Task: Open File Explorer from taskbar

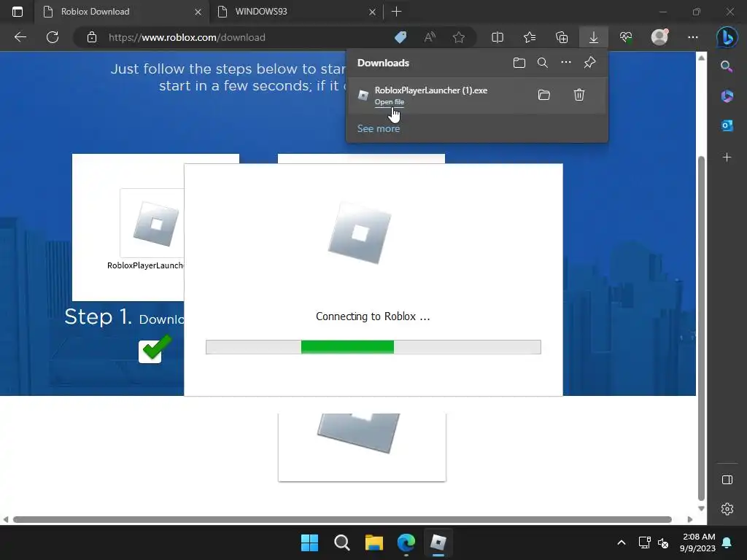Action: (x=374, y=542)
